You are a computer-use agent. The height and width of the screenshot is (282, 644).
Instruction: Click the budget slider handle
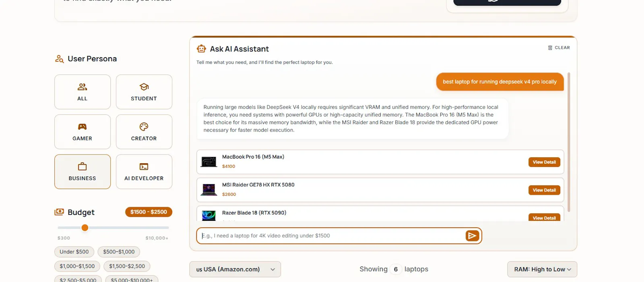tap(85, 228)
